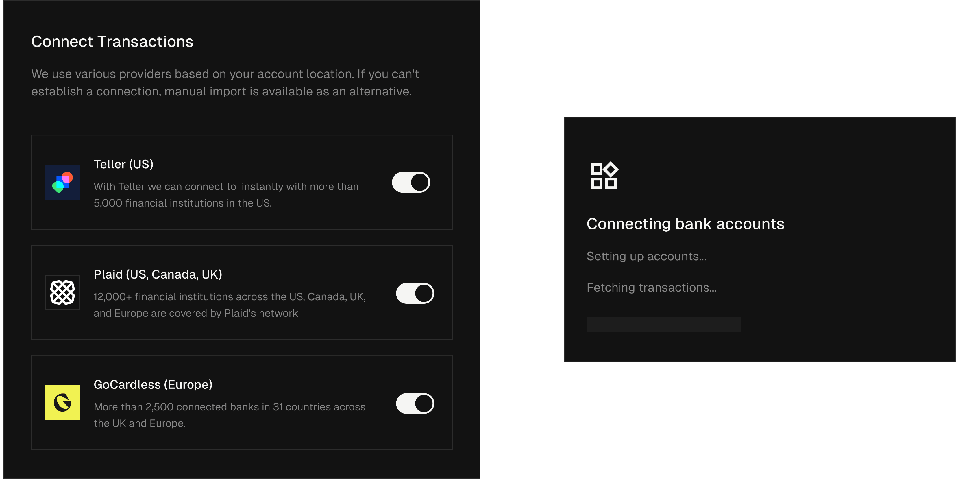Click the Connect Transactions heading
This screenshot has width=980, height=479.
pos(112,41)
